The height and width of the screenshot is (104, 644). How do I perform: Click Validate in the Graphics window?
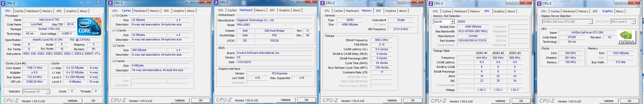[x=609, y=101]
